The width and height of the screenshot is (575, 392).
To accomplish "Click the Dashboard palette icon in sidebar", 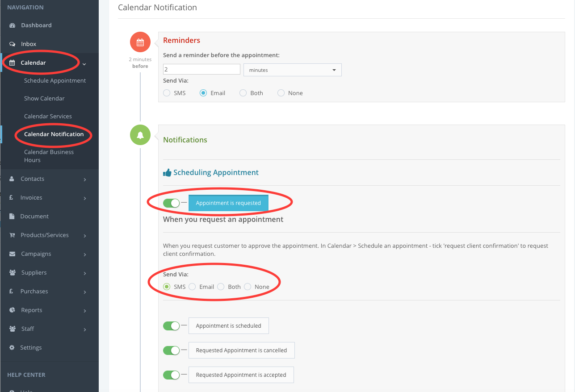I will pyautogui.click(x=13, y=25).
